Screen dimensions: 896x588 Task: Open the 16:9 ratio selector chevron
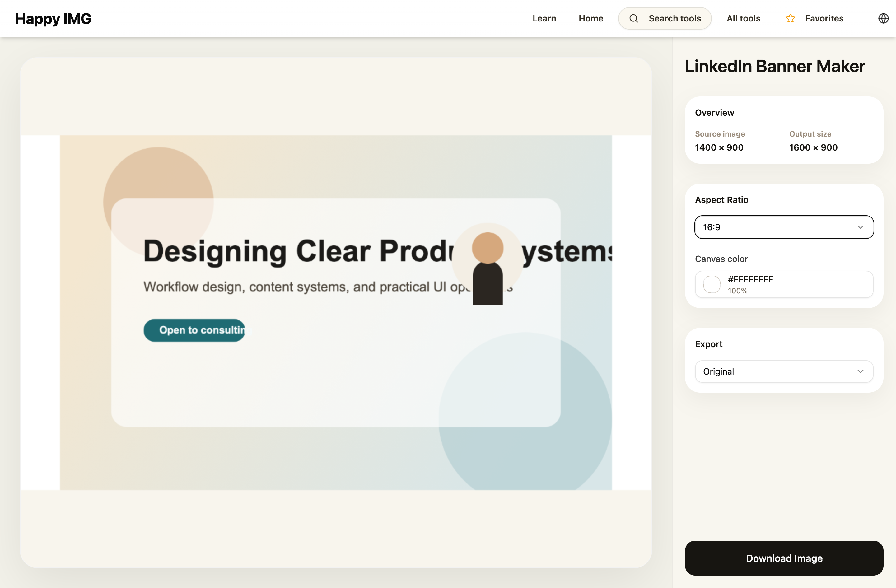[x=860, y=227]
